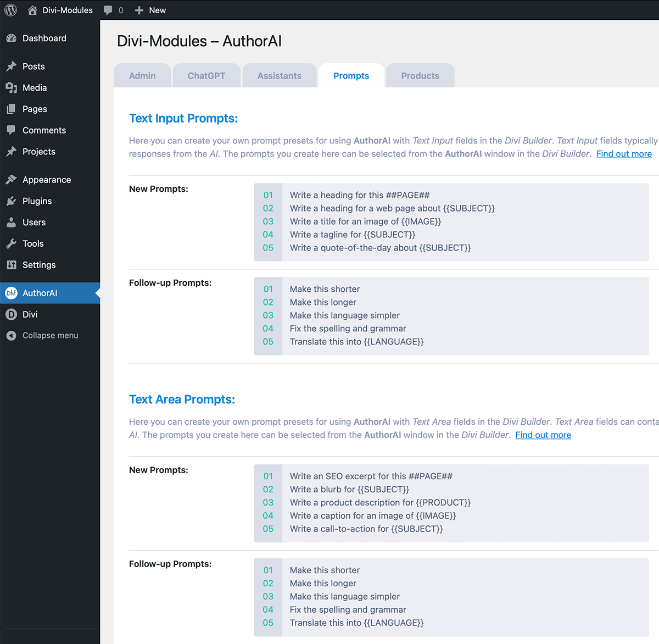Click prompt 'Write a call-to-action for {{SUBJECT}}'
Image resolution: width=659 pixels, height=644 pixels.
[366, 529]
